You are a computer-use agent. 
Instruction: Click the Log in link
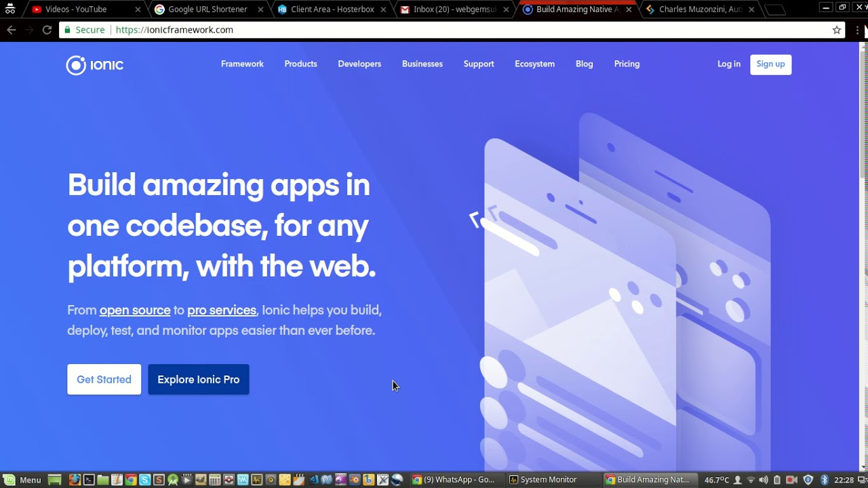[x=729, y=64]
